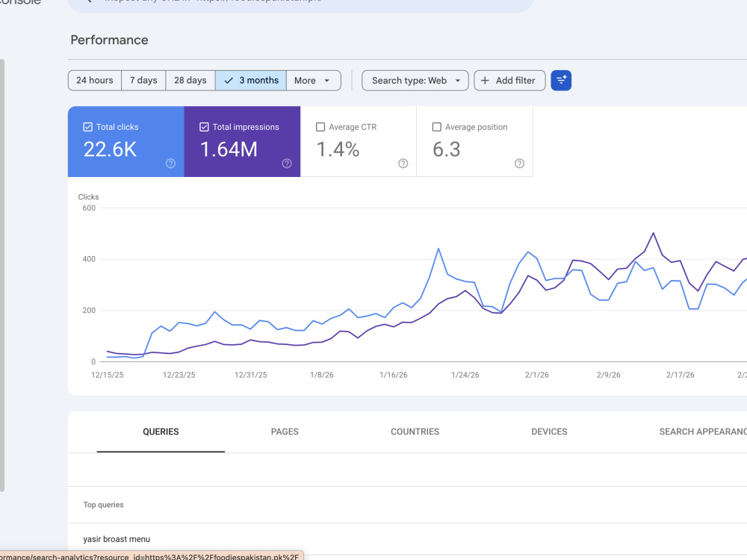747x560 pixels.
Task: Switch to the Countries tab
Action: coord(415,432)
